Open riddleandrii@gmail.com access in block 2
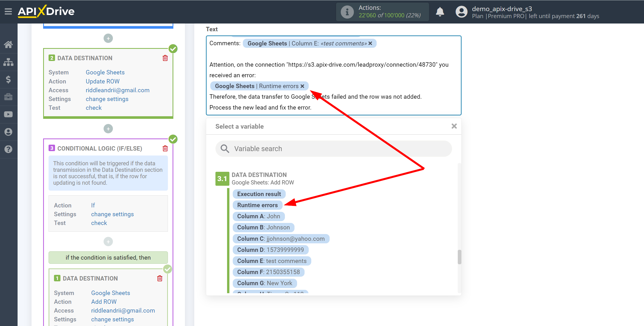 point(118,90)
